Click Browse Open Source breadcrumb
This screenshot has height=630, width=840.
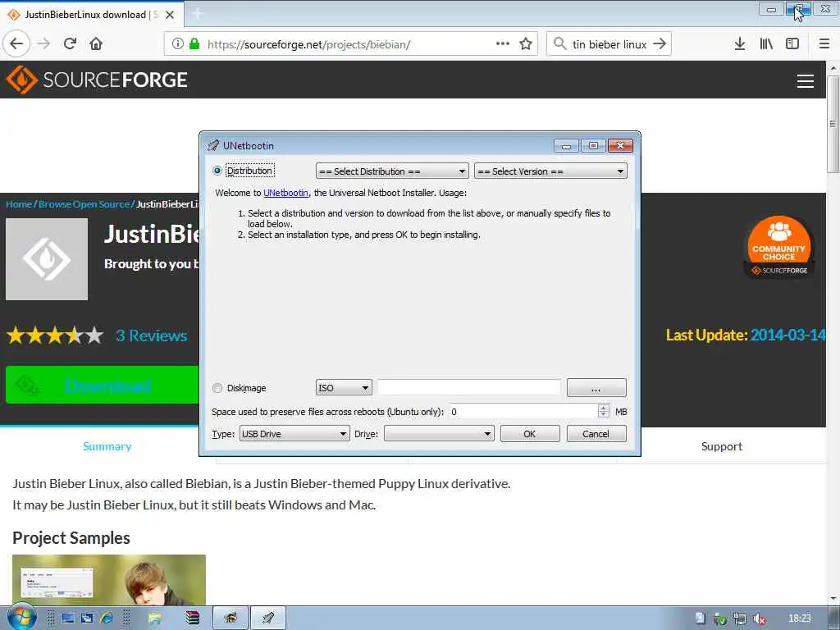point(84,204)
